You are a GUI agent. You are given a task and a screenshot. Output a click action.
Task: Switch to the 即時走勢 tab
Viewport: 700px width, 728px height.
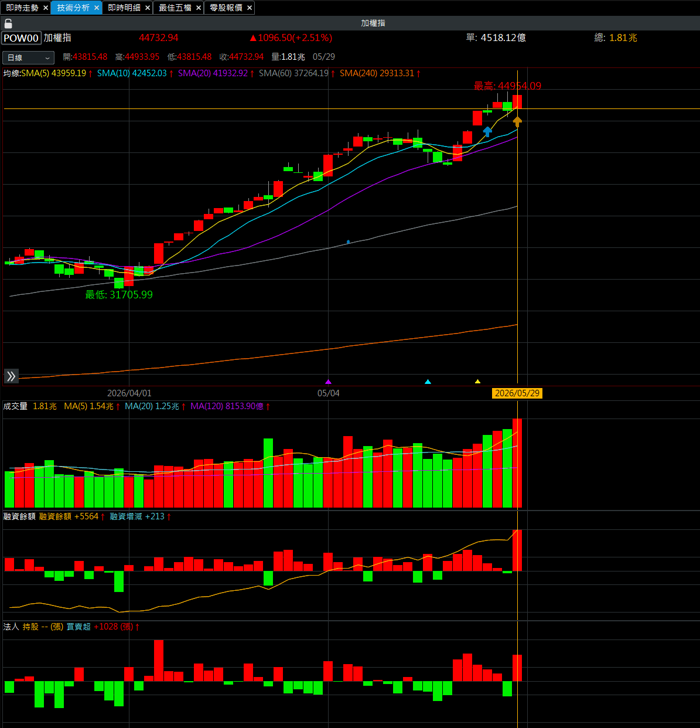tap(22, 8)
